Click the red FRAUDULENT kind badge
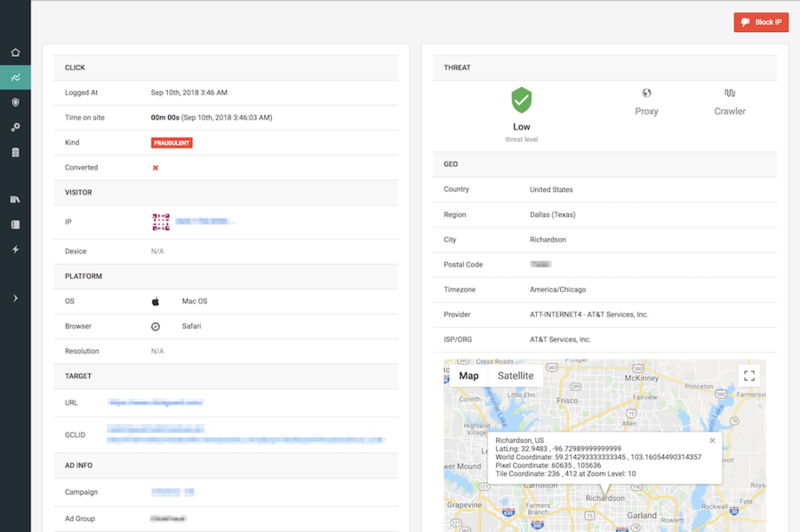 point(172,142)
